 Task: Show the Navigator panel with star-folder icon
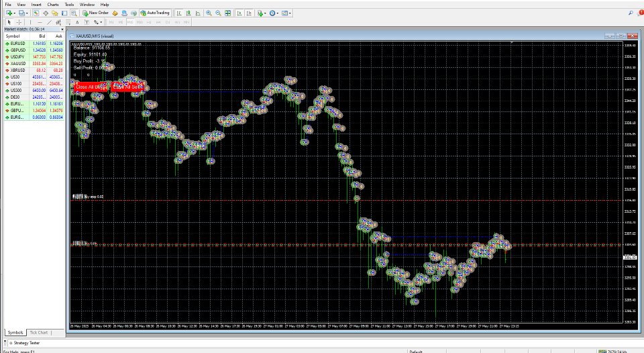pyautogui.click(x=54, y=13)
